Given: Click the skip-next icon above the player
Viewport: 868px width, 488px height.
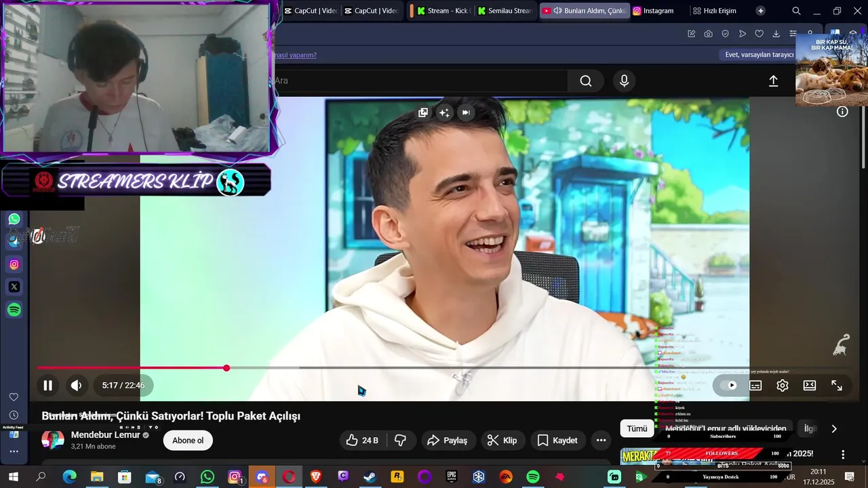Looking at the screenshot, I should 466,113.
